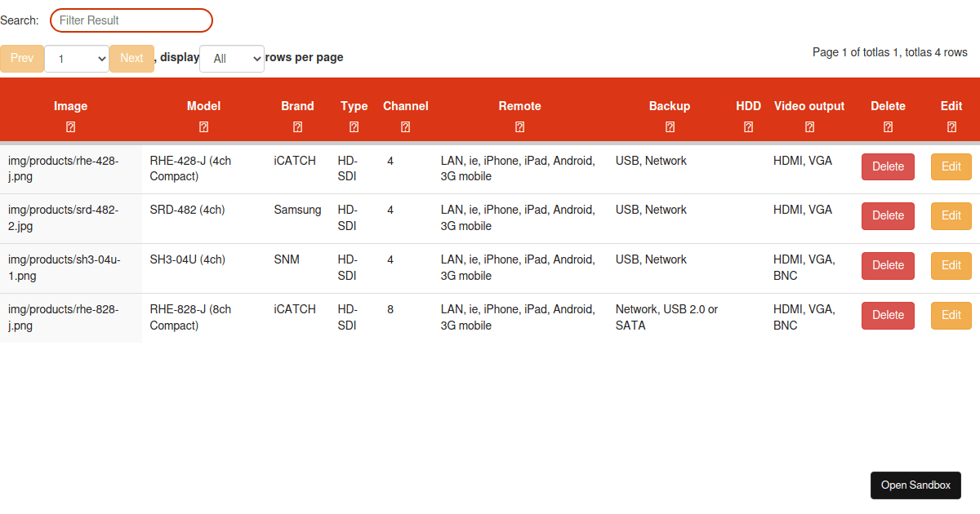Sort by Backup using header icon
980x514 pixels.
pyautogui.click(x=670, y=127)
